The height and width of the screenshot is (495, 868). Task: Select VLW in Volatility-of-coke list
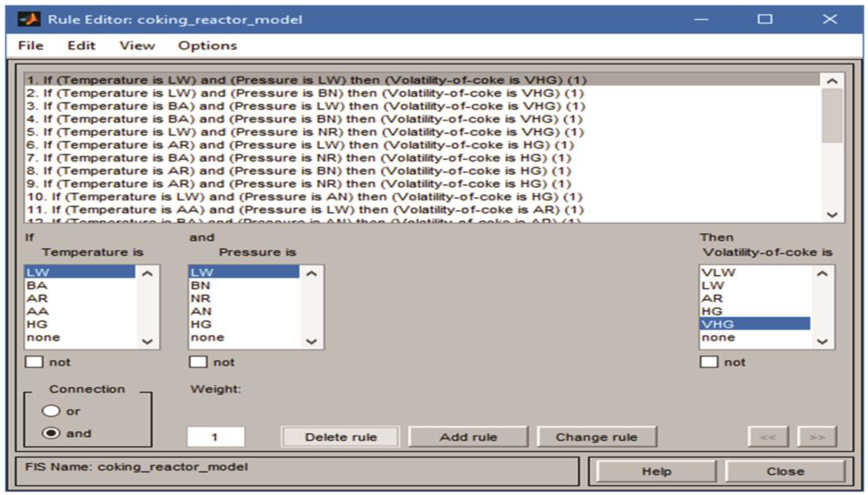point(719,272)
